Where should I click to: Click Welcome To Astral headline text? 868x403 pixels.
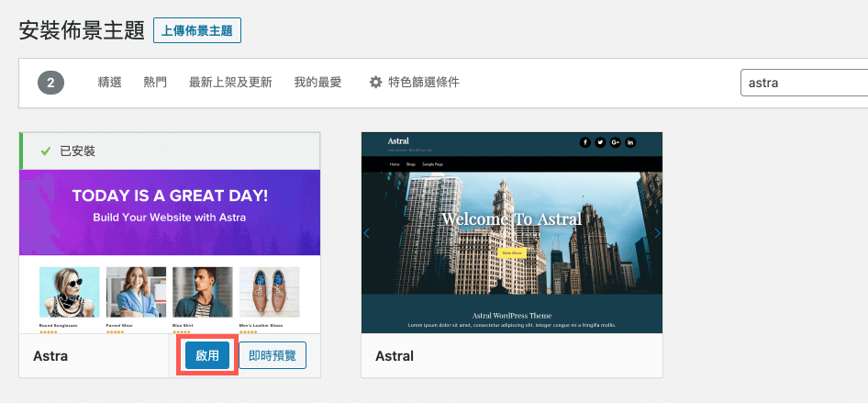tap(511, 218)
